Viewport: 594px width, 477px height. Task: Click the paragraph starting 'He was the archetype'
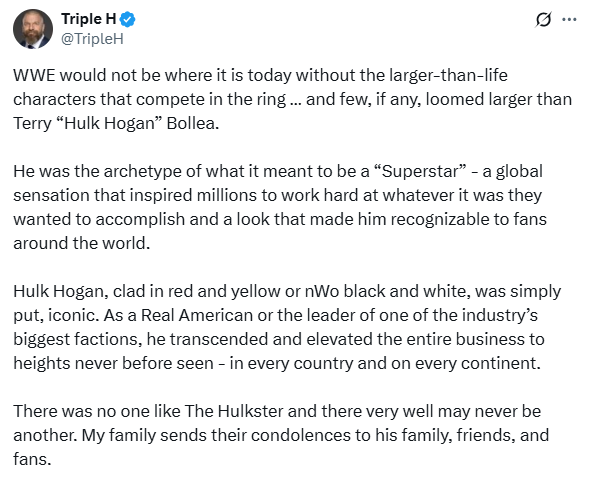(x=280, y=207)
